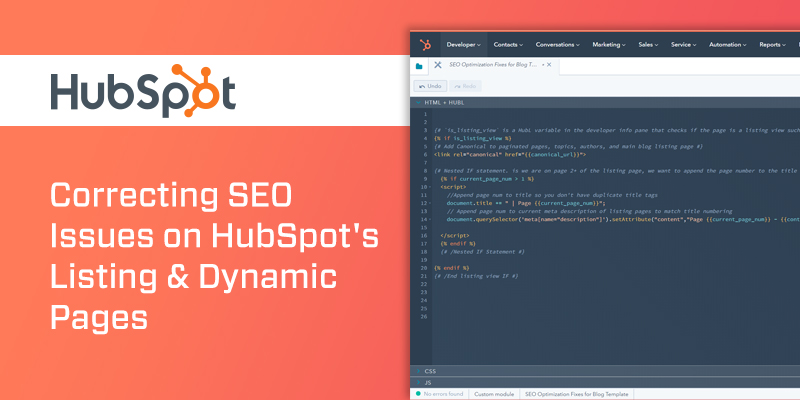Click the '{% if is_listing_view %}' code line
800x400 pixels.
(472, 138)
